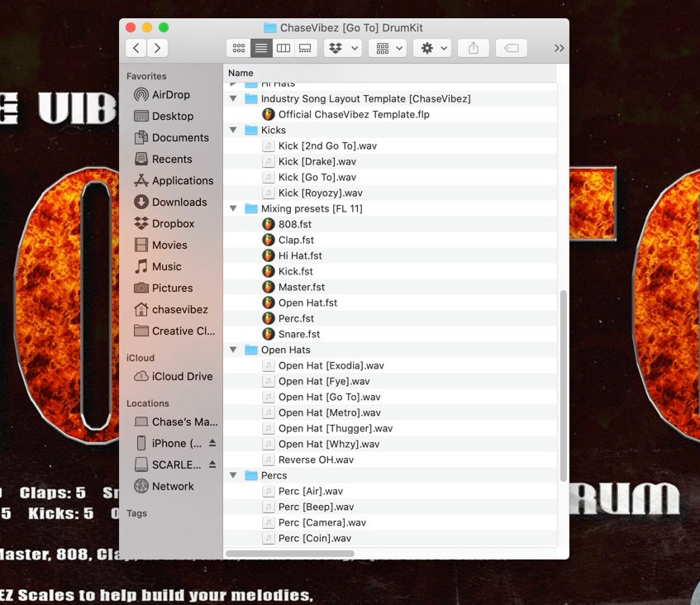Viewport: 700px width, 605px height.
Task: Show more toolbar items with double chevron
Action: pyautogui.click(x=559, y=48)
